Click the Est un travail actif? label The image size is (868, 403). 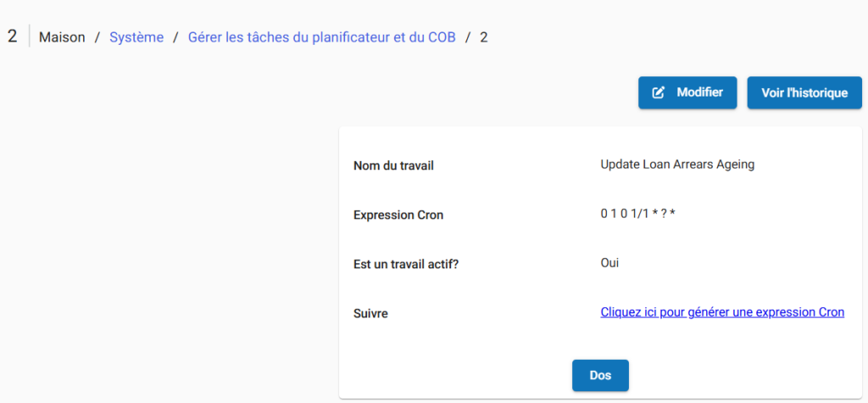click(406, 264)
